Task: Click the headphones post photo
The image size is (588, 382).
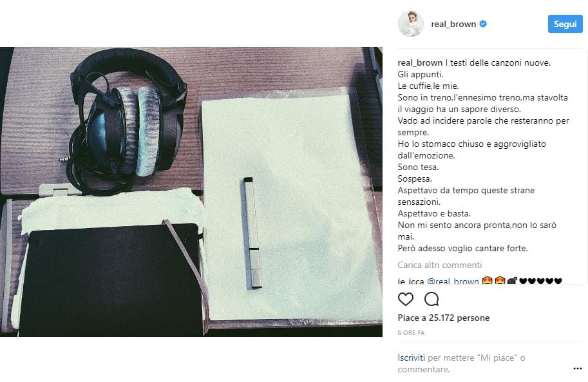Action: click(191, 192)
